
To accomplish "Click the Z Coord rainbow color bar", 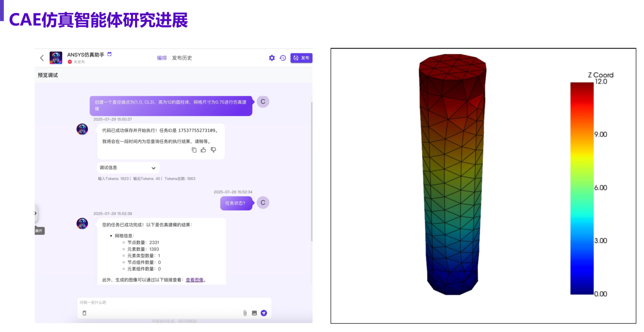I will [582, 188].
